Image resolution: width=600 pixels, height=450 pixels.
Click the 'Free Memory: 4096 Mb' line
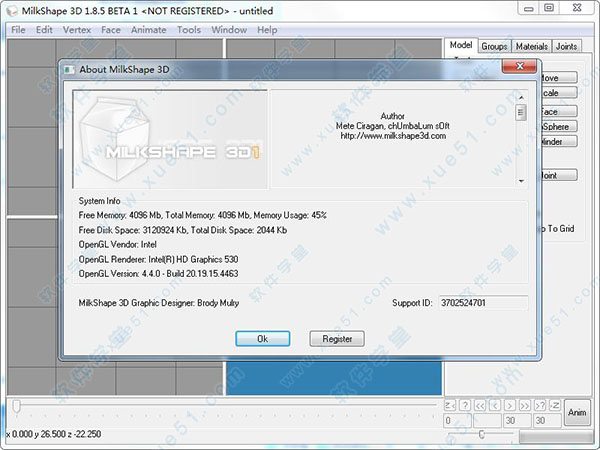[x=202, y=215]
